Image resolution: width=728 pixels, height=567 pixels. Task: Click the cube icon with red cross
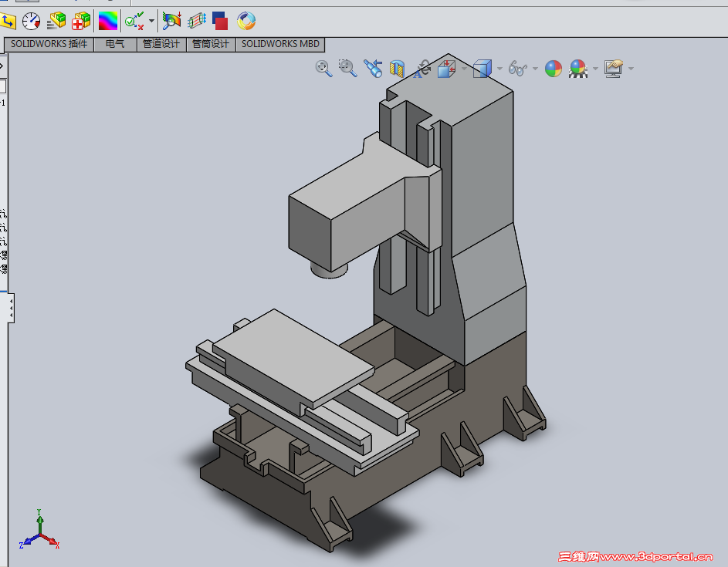point(81,21)
